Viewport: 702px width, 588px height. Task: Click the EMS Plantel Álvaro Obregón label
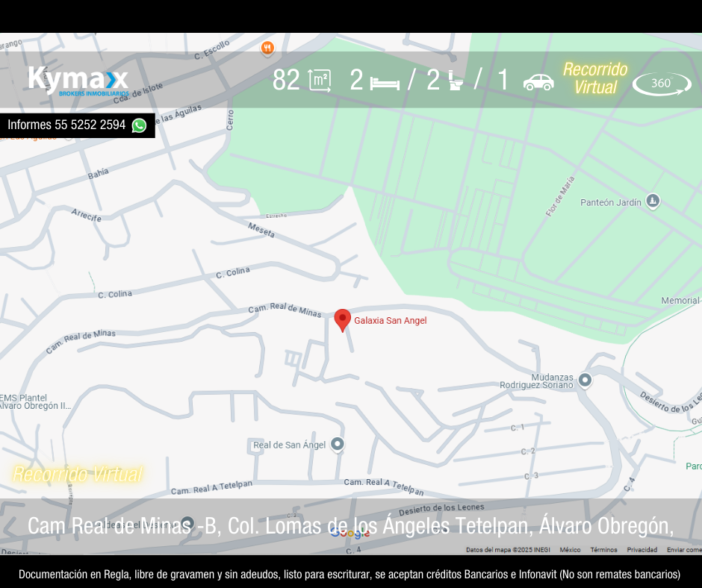click(35, 402)
